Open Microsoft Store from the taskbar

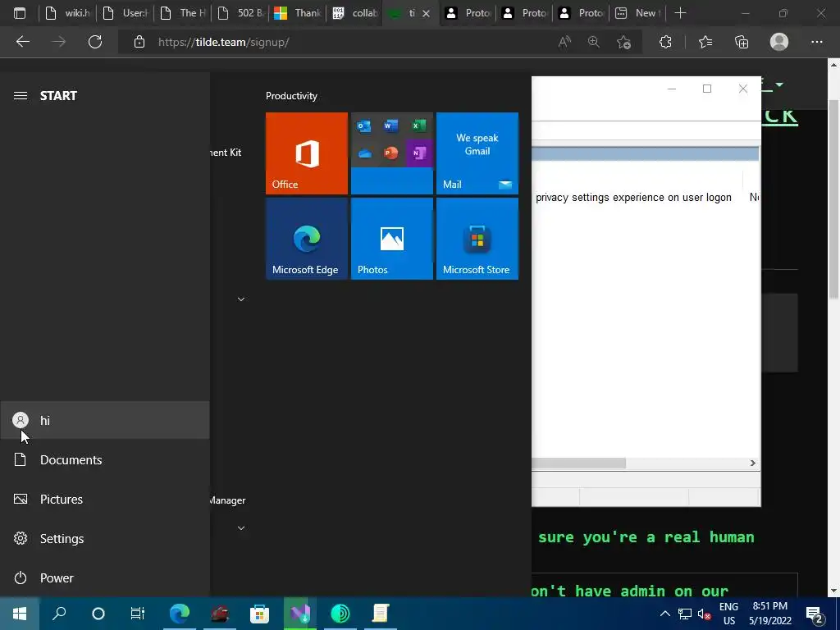tap(259, 614)
